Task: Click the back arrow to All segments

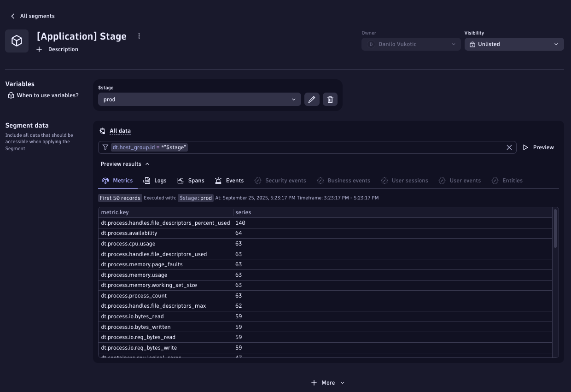Action: coord(13,16)
